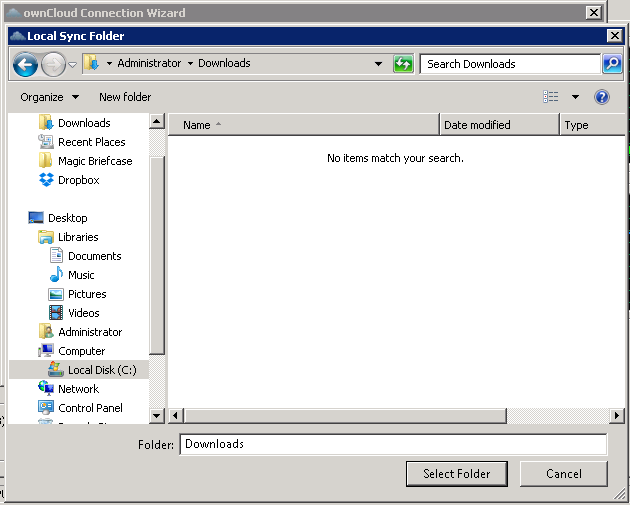Click the Folder name text field
Screen dimensions: 630x505
pyautogui.click(x=393, y=444)
